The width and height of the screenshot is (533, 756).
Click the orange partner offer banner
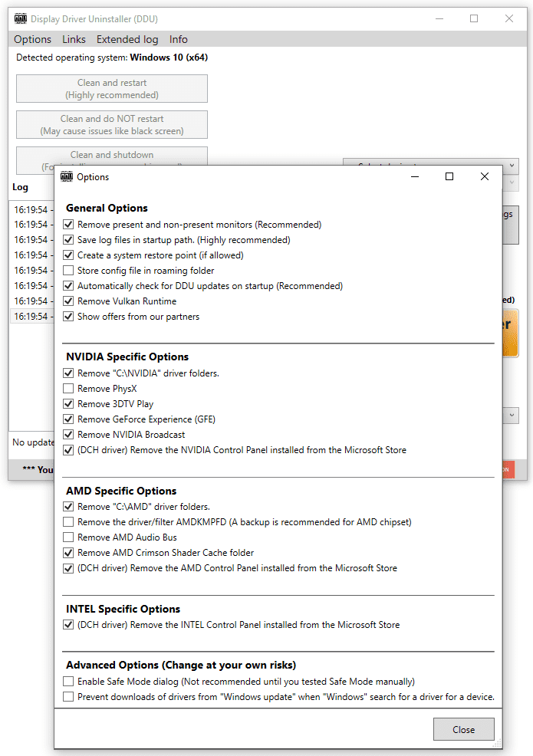(x=510, y=333)
